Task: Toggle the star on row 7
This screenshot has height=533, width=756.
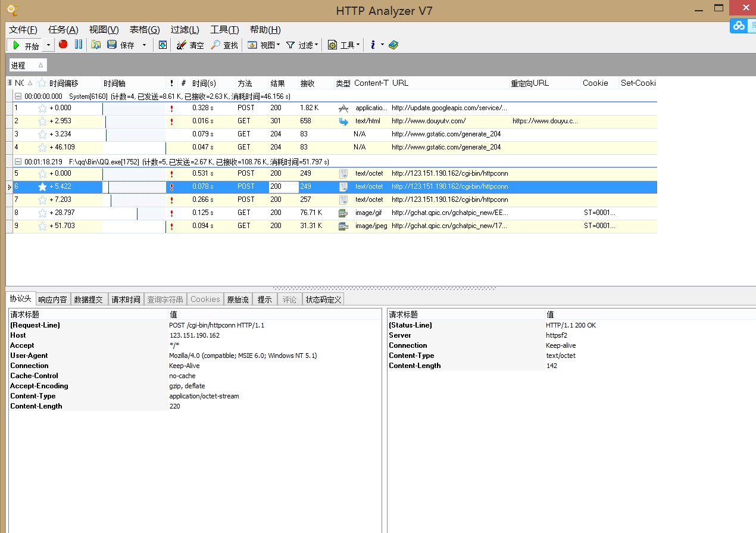Action: click(x=42, y=200)
